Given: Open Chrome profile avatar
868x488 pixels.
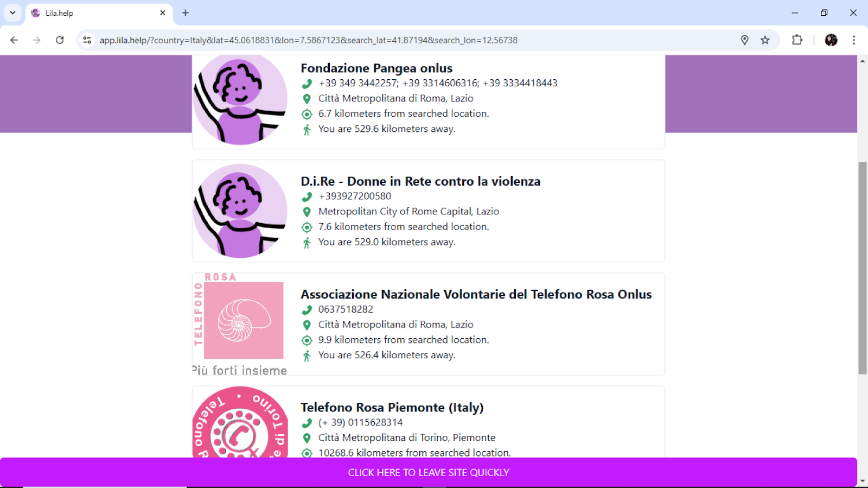Looking at the screenshot, I should (x=831, y=40).
